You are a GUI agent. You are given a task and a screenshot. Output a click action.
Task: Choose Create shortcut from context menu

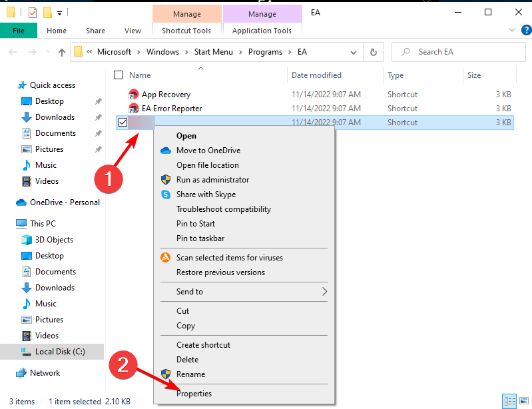(203, 345)
